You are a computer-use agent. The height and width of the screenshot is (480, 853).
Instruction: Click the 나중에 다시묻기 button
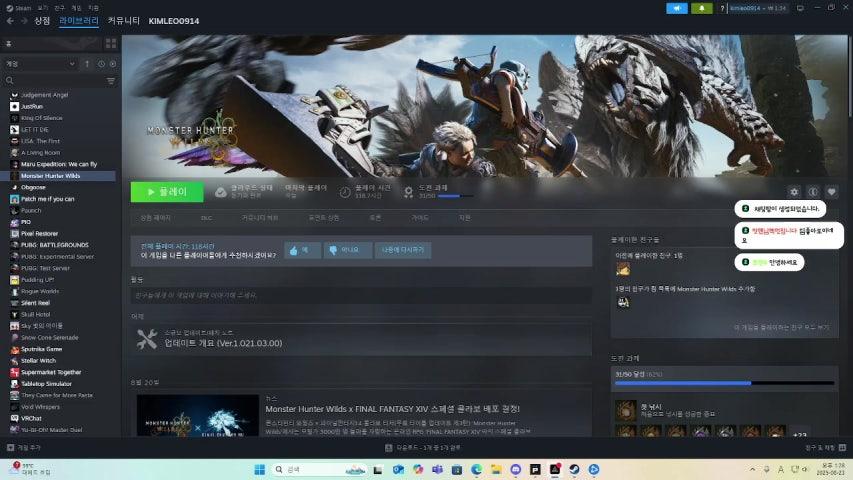coord(403,250)
